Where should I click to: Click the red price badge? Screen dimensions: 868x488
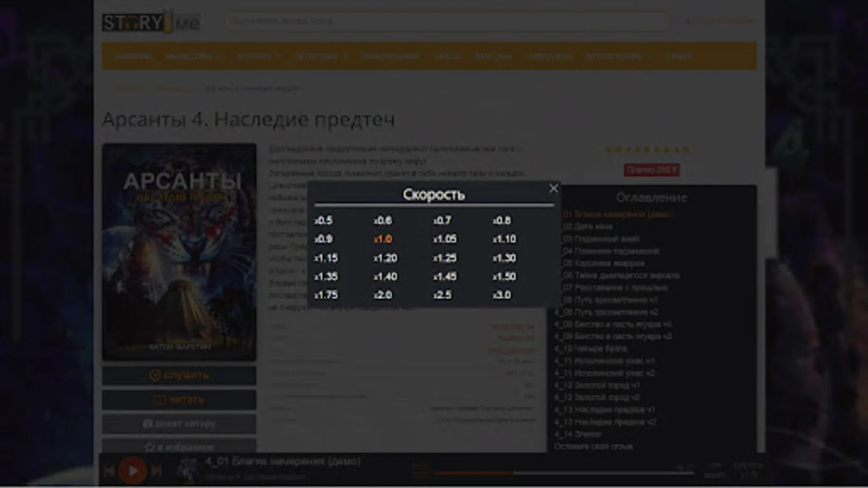point(652,170)
